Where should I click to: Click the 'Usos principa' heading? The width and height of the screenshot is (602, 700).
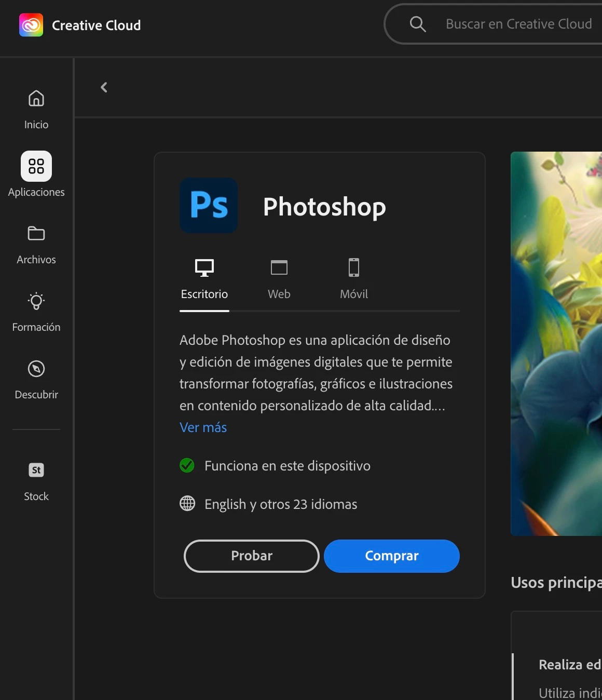[x=556, y=583]
